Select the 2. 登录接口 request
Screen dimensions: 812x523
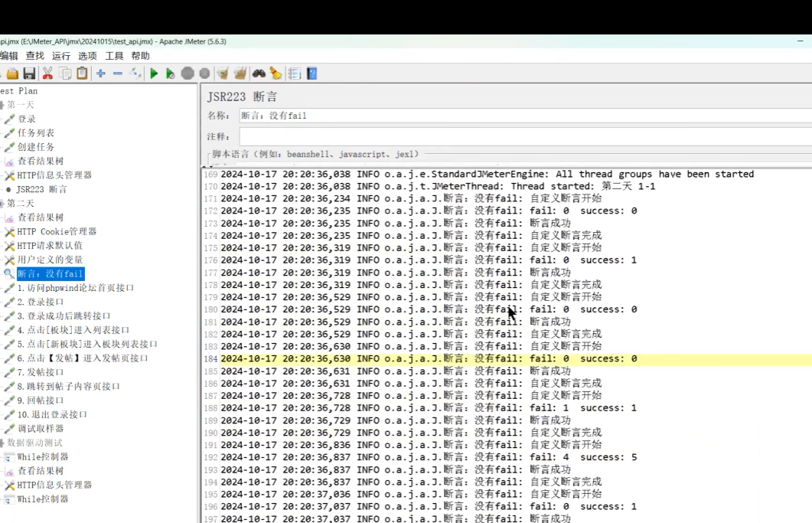pos(41,302)
